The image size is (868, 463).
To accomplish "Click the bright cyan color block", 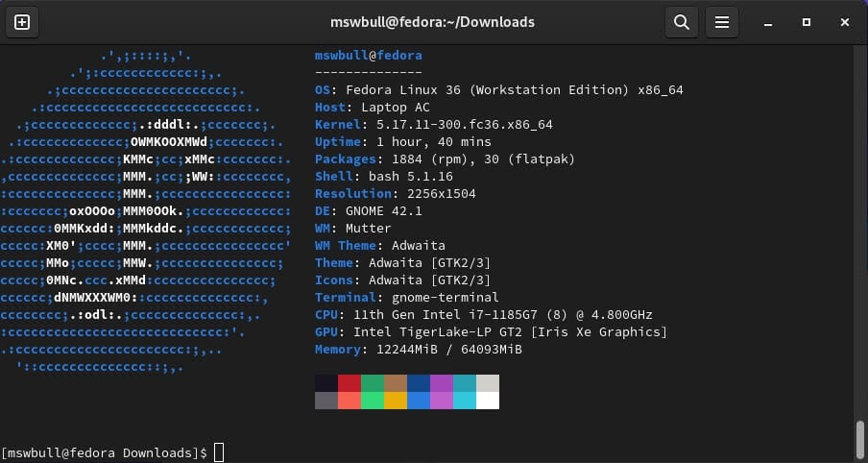I will (465, 401).
